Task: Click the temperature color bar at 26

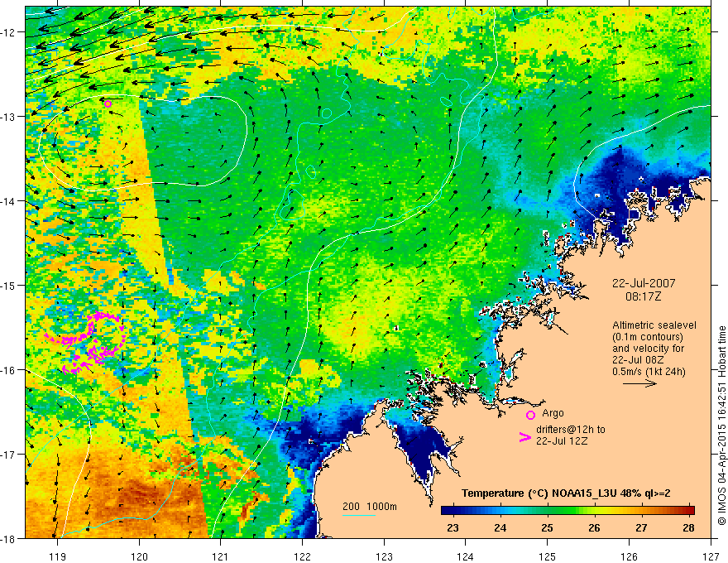Action: click(594, 510)
